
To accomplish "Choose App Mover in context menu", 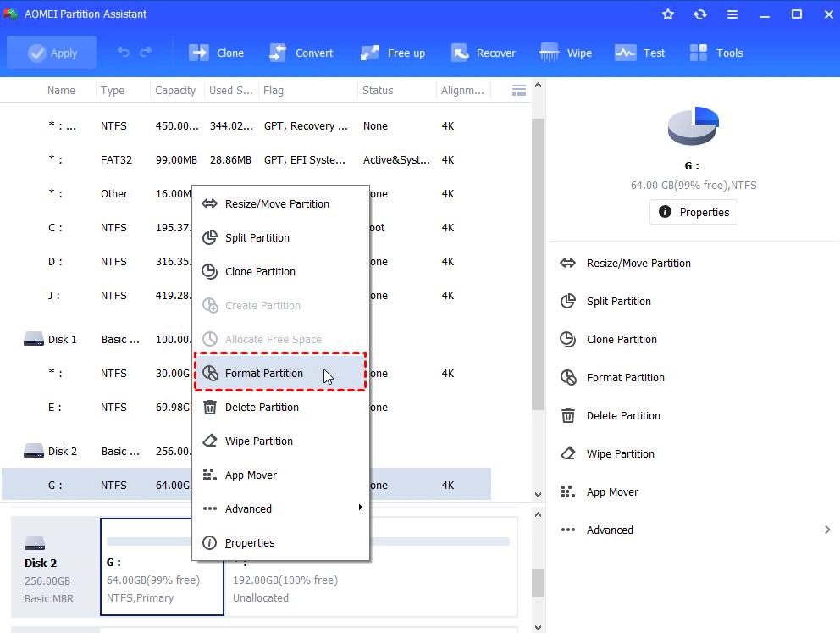I will [x=281, y=475].
